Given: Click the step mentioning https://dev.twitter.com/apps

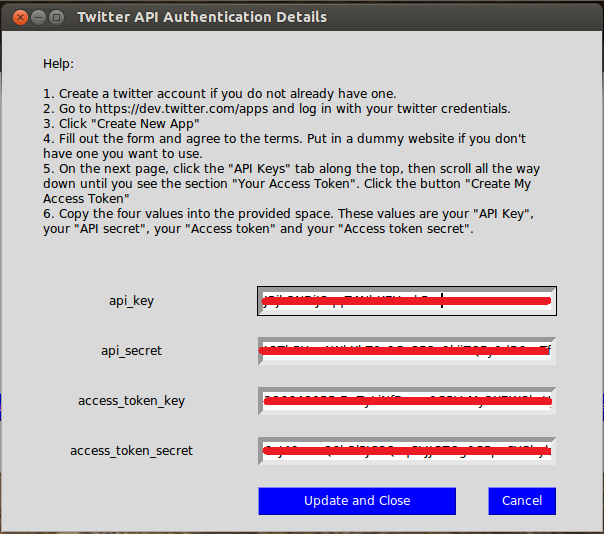Looking at the screenshot, I should (277, 109).
